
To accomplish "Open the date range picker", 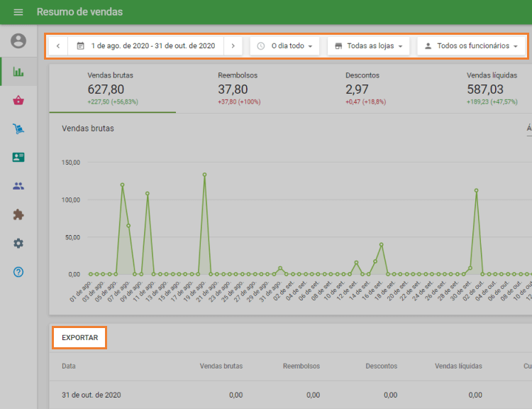I will [145, 46].
